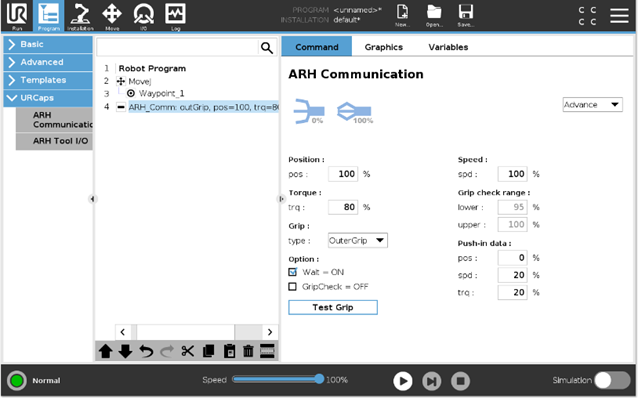Adjust the Speed slider handle

tap(319, 379)
